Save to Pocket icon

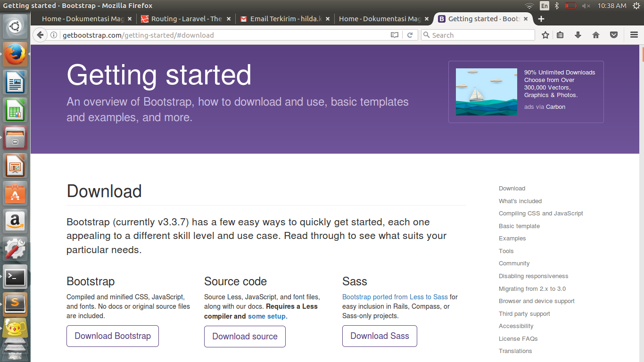pyautogui.click(x=614, y=35)
